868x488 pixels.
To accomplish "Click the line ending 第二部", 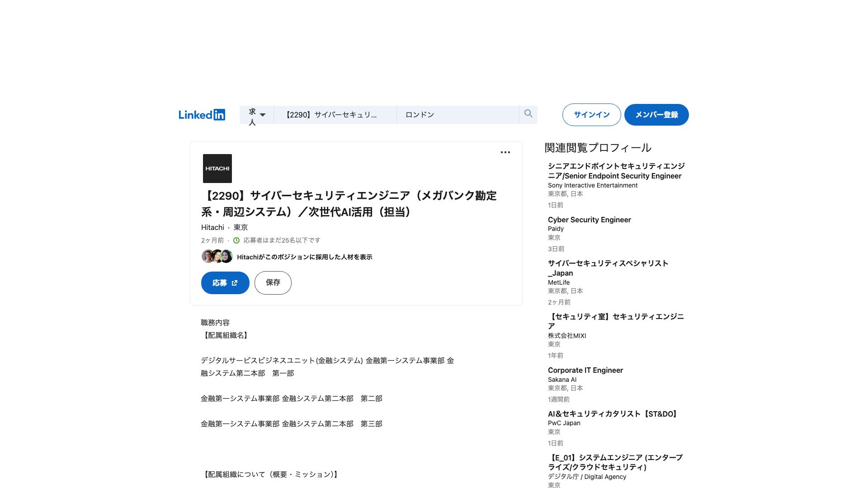I will tap(292, 399).
